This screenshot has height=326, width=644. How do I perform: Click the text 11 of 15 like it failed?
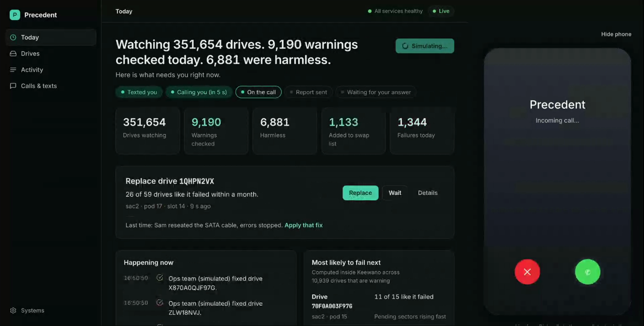pyautogui.click(x=404, y=297)
